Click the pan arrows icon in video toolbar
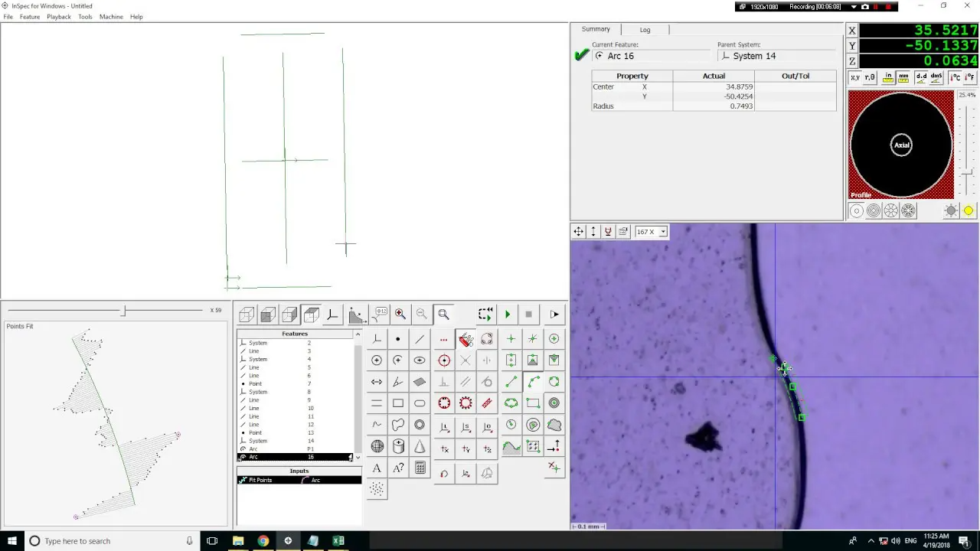This screenshot has height=551, width=980. pyautogui.click(x=579, y=231)
